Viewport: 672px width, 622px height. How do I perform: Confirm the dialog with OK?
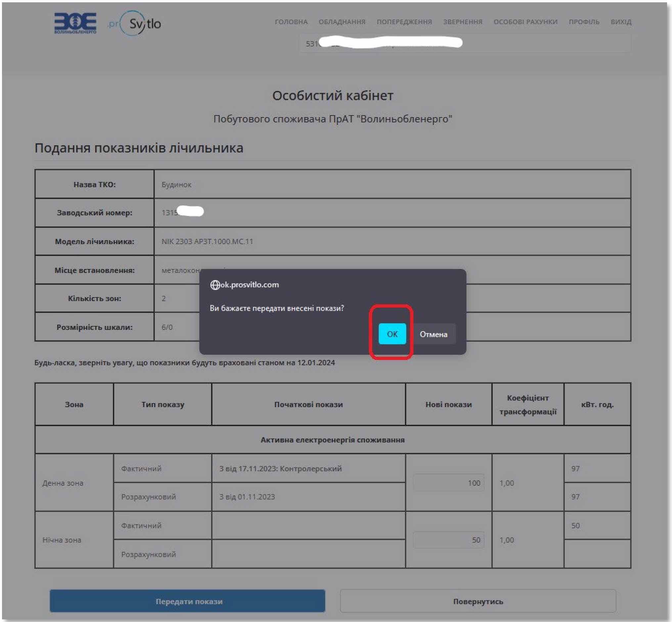coord(392,334)
